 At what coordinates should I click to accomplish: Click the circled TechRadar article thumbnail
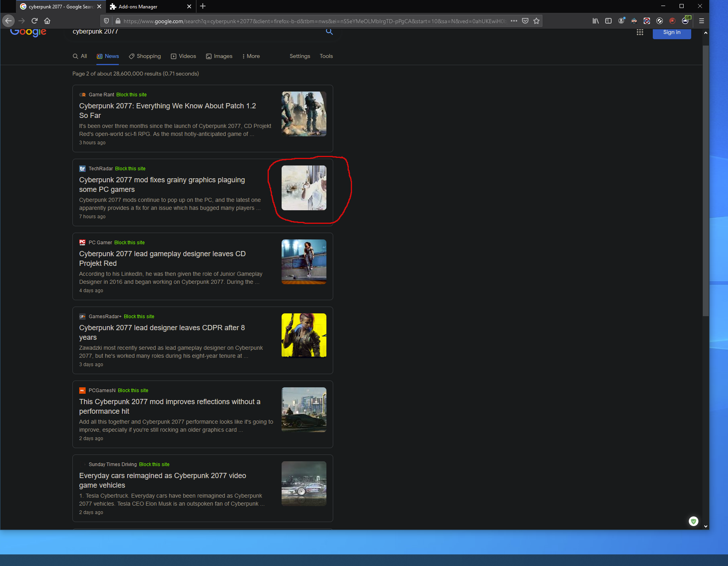pos(304,187)
